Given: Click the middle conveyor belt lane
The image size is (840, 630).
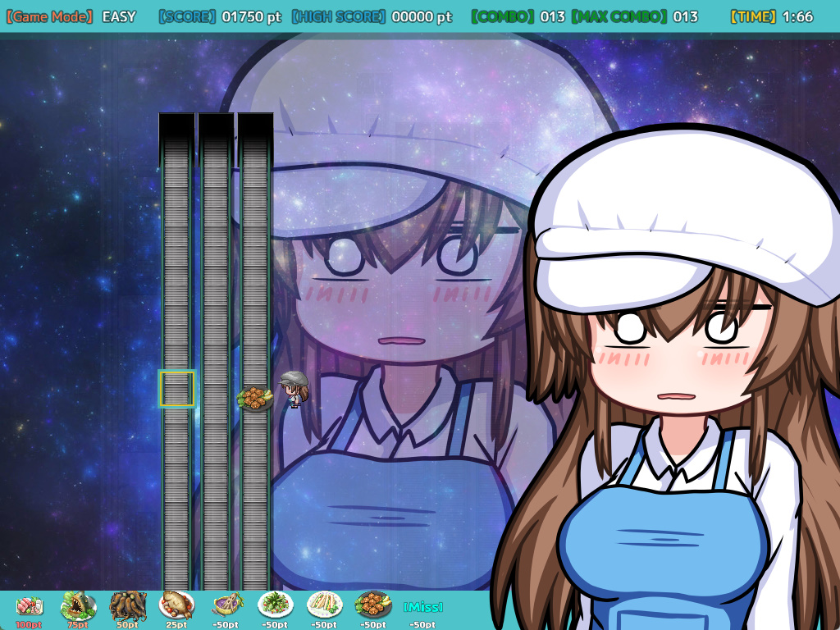Looking at the screenshot, I should [216, 351].
